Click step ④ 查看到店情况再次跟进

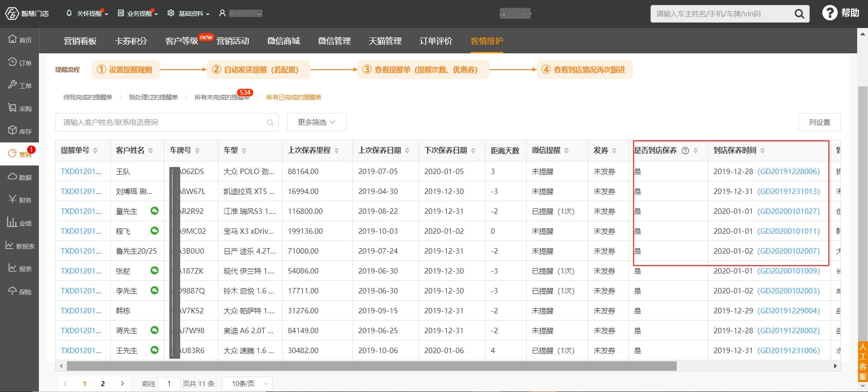click(585, 70)
